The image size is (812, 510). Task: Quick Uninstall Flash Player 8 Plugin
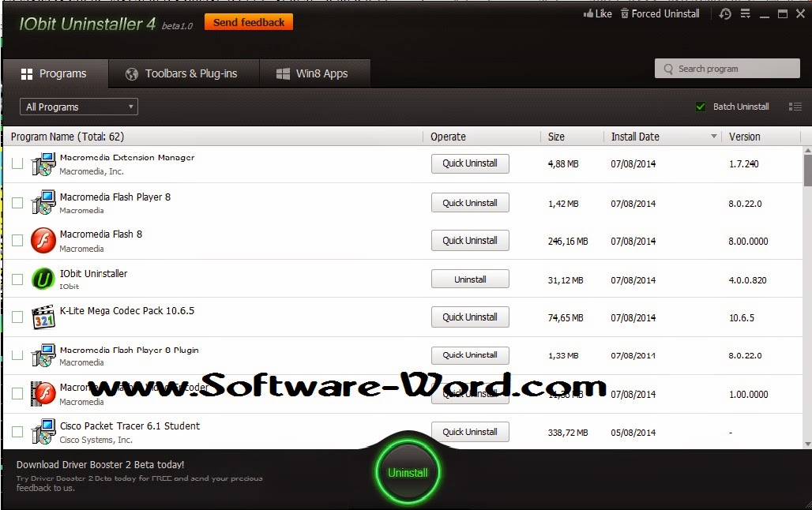pyautogui.click(x=470, y=355)
